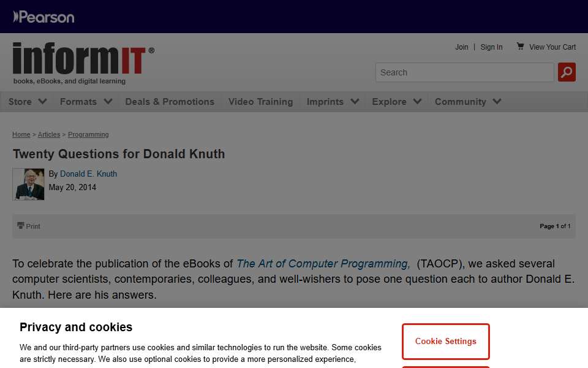588x368 pixels.
Task: Click the article title Twenty Questions for Donald Knuth
Action: coord(119,154)
